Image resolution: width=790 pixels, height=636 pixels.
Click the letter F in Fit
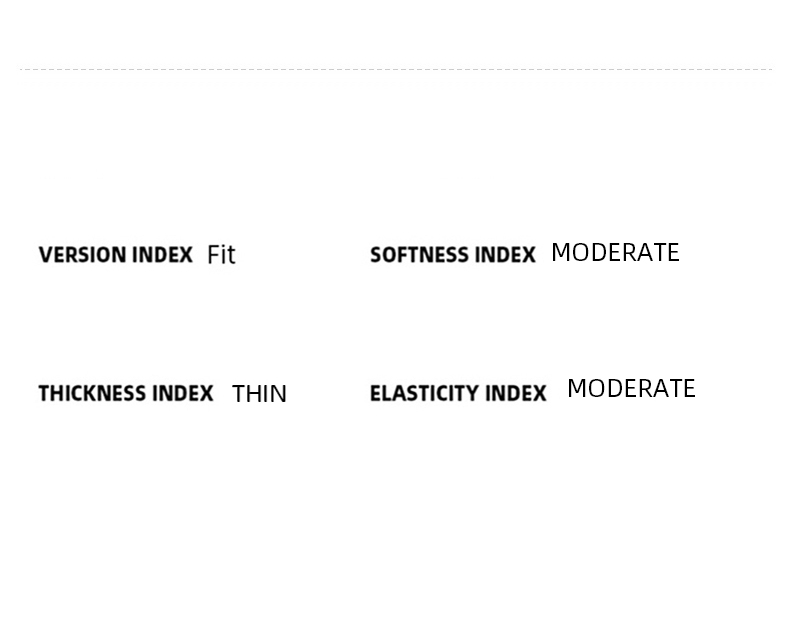coord(212,255)
